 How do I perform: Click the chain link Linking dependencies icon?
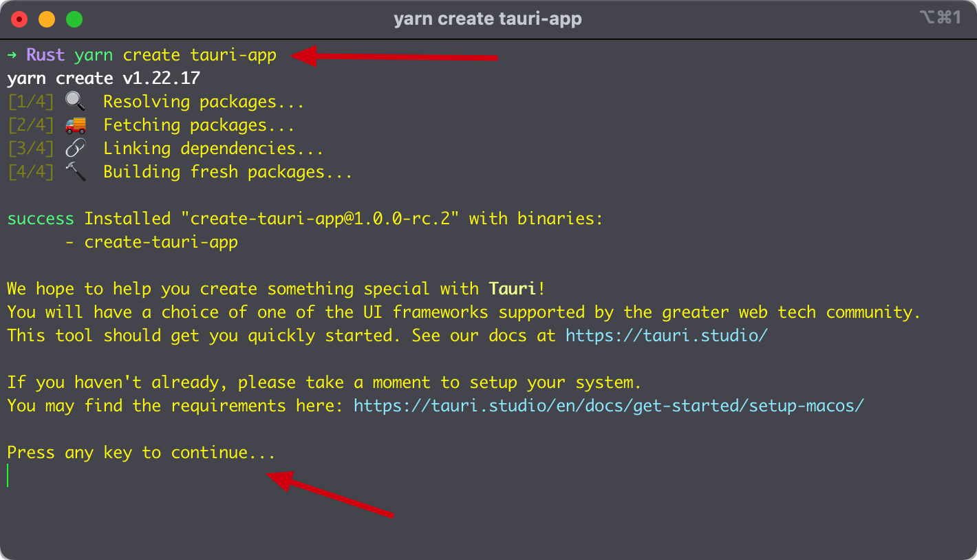pos(76,149)
